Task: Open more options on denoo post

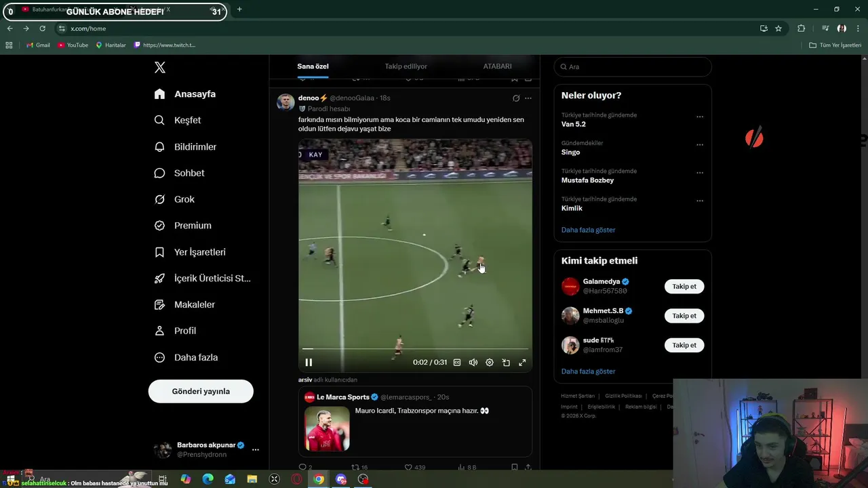Action: pyautogui.click(x=528, y=98)
